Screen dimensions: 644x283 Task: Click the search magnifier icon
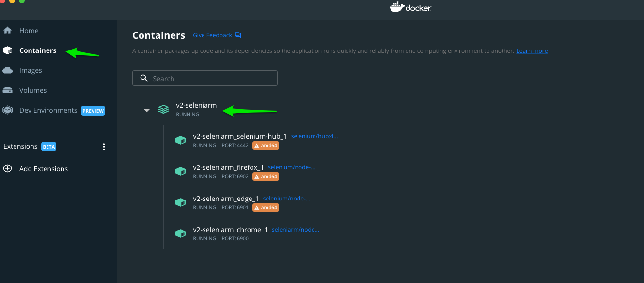pyautogui.click(x=143, y=78)
